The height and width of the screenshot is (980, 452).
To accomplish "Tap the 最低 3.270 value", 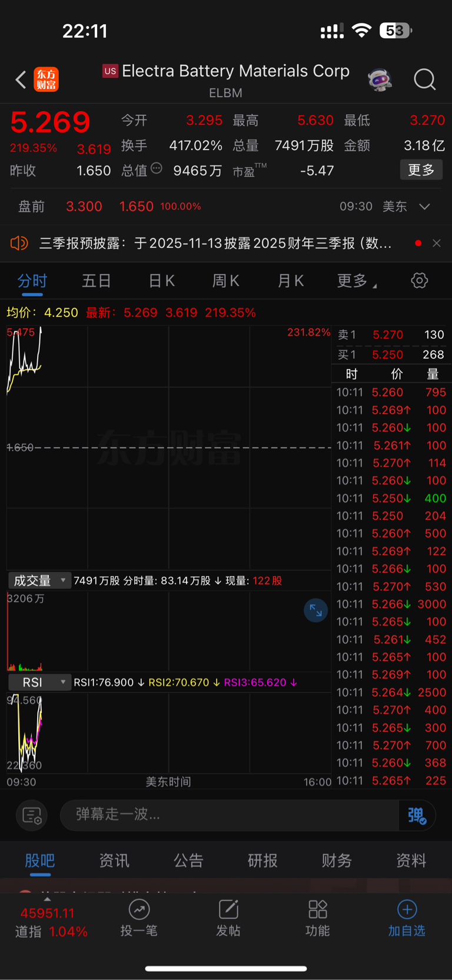I will (427, 121).
